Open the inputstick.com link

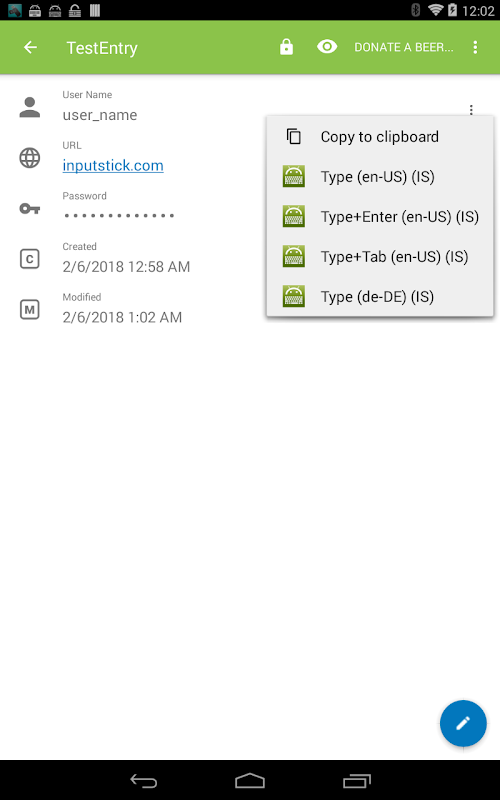113,165
